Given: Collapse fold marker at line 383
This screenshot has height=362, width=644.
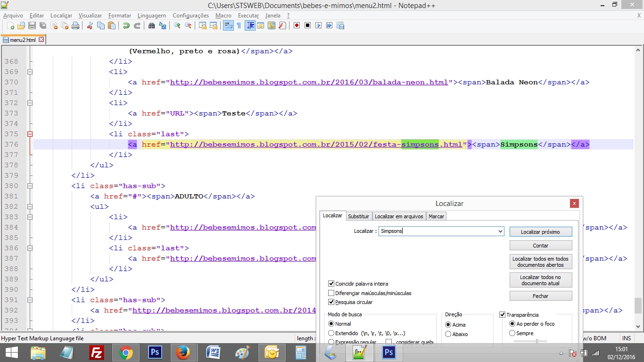Looking at the screenshot, I should (30, 217).
